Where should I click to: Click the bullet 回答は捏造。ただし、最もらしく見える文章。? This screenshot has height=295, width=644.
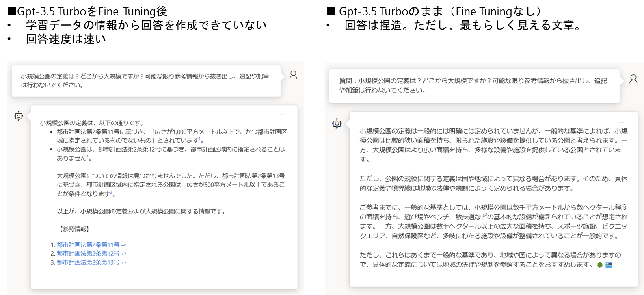(463, 25)
